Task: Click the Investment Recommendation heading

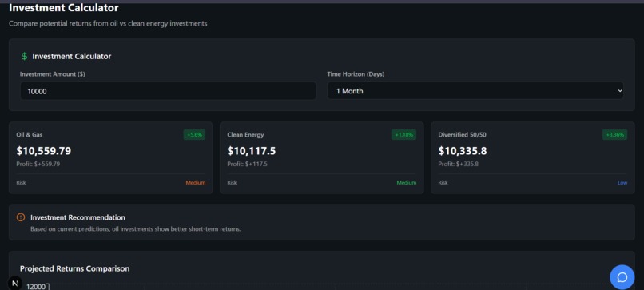Action: coord(78,217)
